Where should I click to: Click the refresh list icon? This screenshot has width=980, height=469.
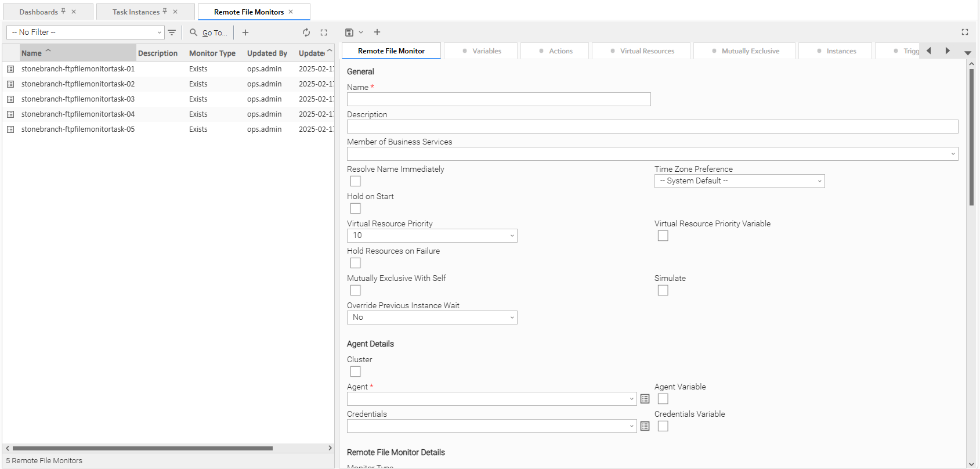click(306, 33)
